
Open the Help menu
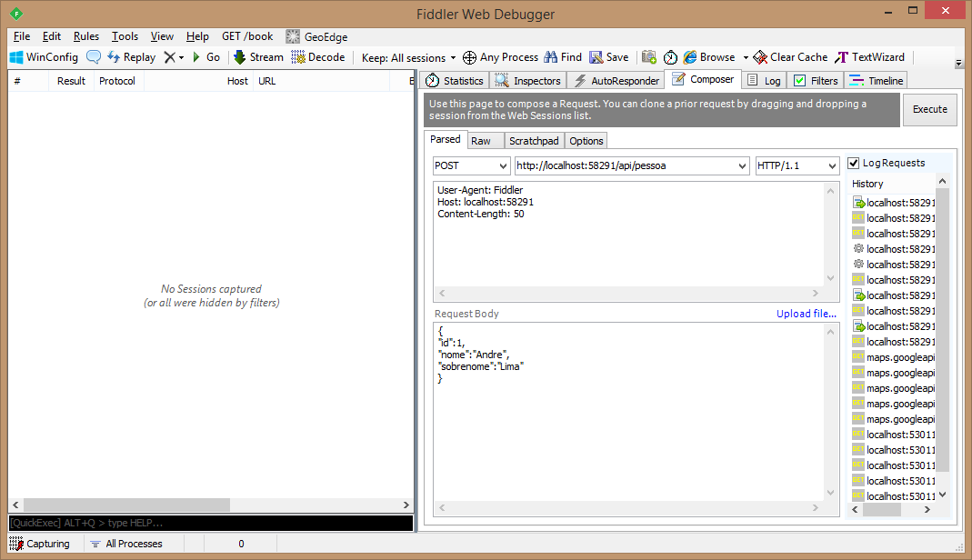coord(197,36)
